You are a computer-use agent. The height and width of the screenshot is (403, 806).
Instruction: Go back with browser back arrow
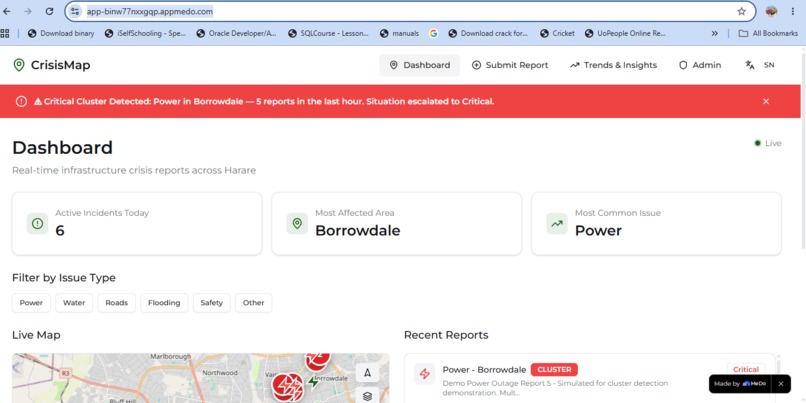click(7, 11)
